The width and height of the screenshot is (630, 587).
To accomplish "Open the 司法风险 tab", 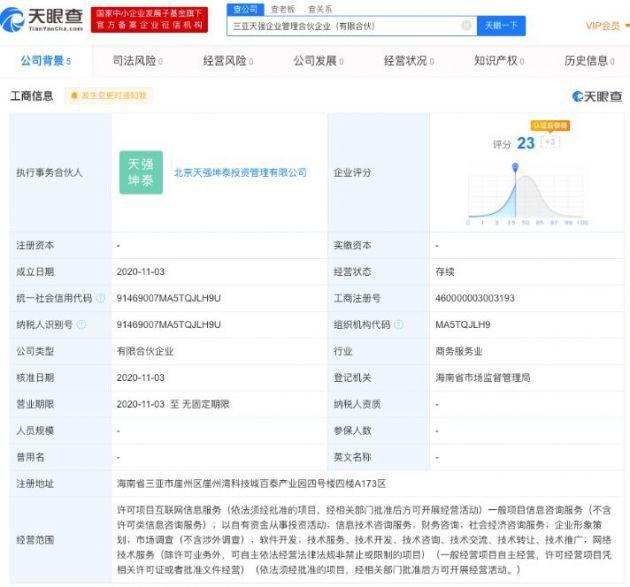I will [134, 61].
